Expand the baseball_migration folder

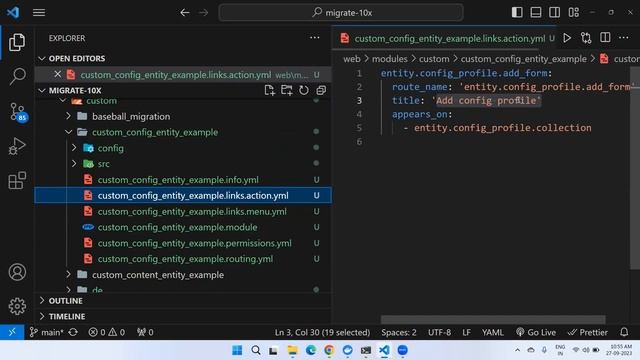point(69,116)
